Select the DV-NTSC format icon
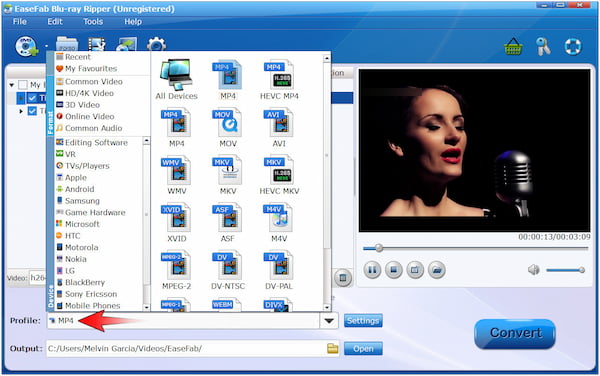600x376 pixels. coord(228,270)
